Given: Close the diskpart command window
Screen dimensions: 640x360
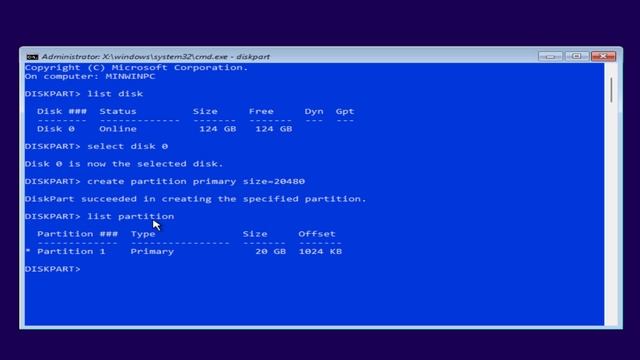Looking at the screenshot, I should coord(603,56).
